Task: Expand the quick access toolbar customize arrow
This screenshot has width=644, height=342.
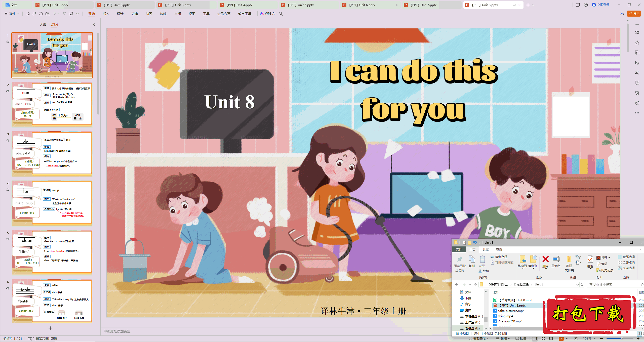Action: click(x=77, y=14)
